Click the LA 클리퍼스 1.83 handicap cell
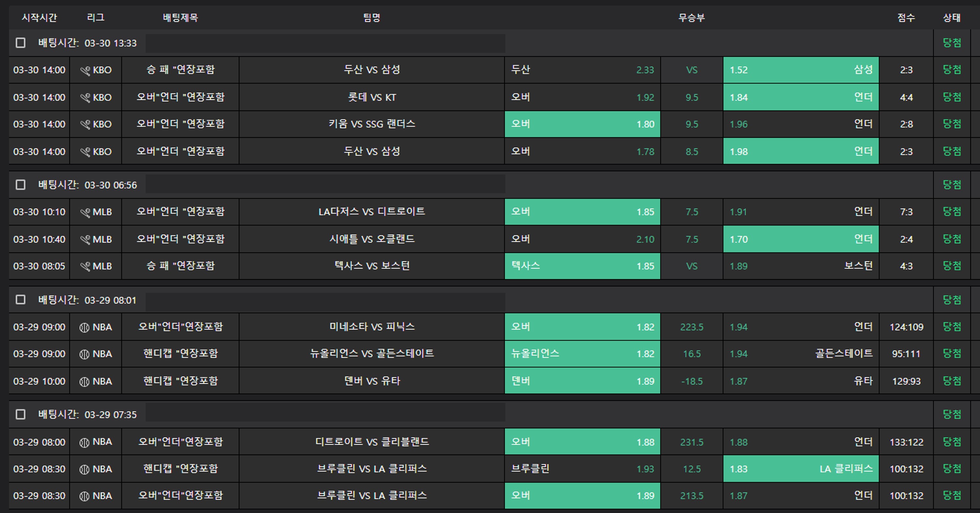This screenshot has width=980, height=513. click(801, 469)
